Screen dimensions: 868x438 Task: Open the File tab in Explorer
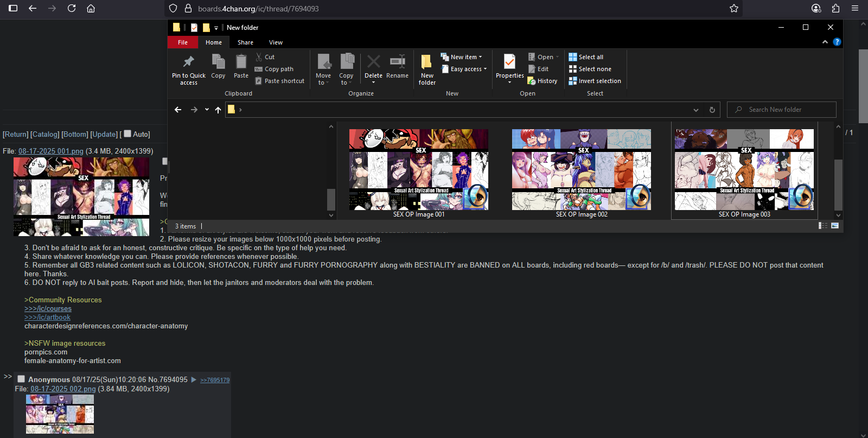[x=183, y=42]
